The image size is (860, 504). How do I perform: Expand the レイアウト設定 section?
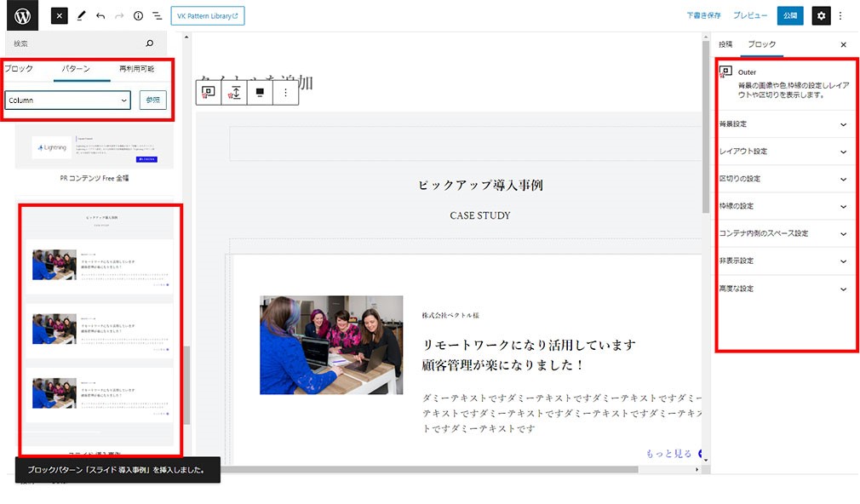(x=784, y=152)
